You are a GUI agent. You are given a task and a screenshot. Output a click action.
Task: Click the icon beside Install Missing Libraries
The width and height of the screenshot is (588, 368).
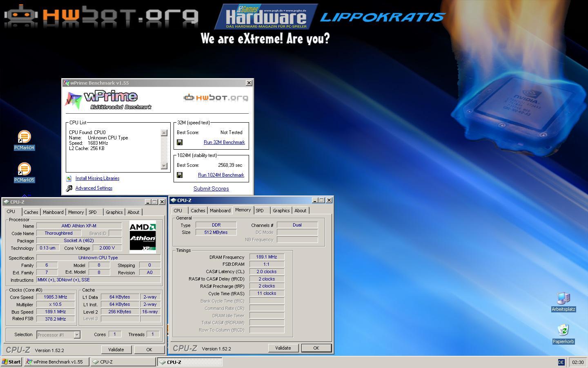(x=69, y=179)
